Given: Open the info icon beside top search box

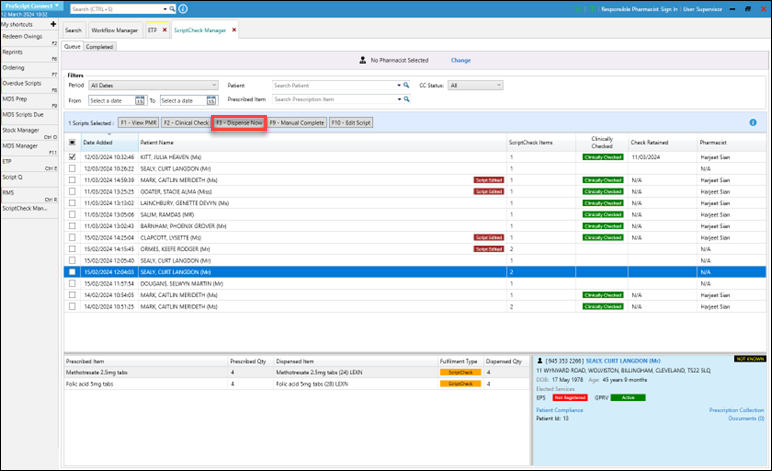Looking at the screenshot, I should [x=183, y=9].
